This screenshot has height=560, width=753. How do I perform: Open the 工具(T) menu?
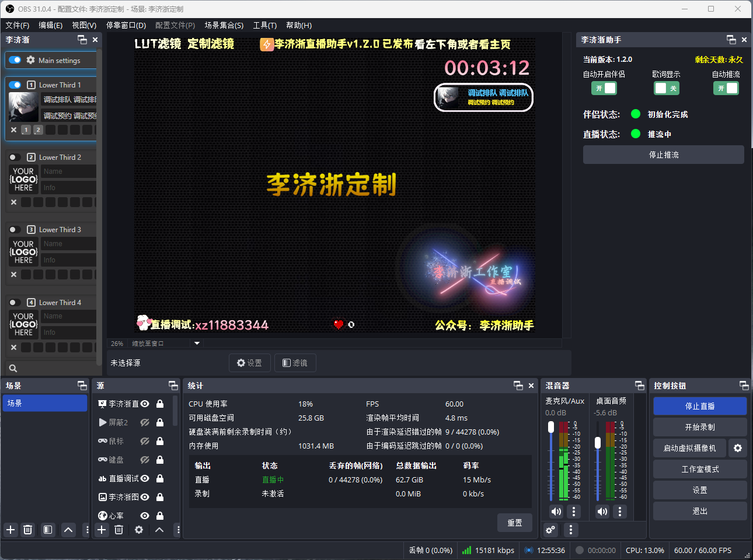click(x=264, y=25)
